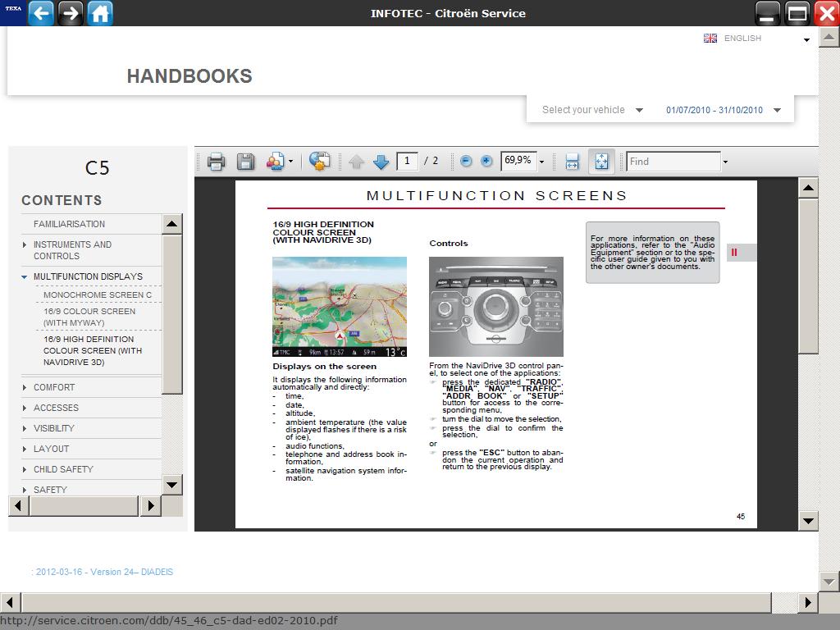Screen dimensions: 840x630
Task: Print the PDF document
Action: click(x=217, y=162)
